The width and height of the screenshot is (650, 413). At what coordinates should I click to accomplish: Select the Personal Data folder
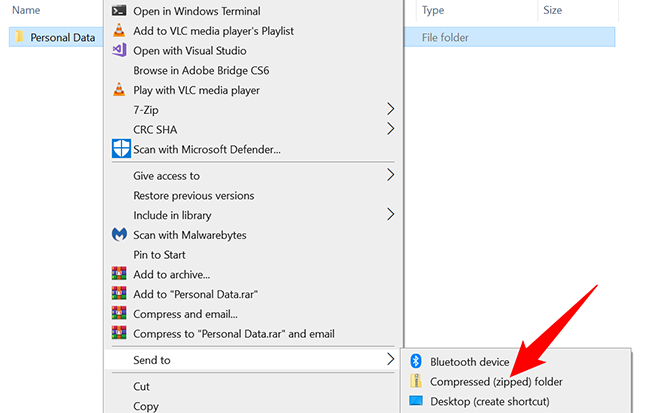click(x=62, y=38)
